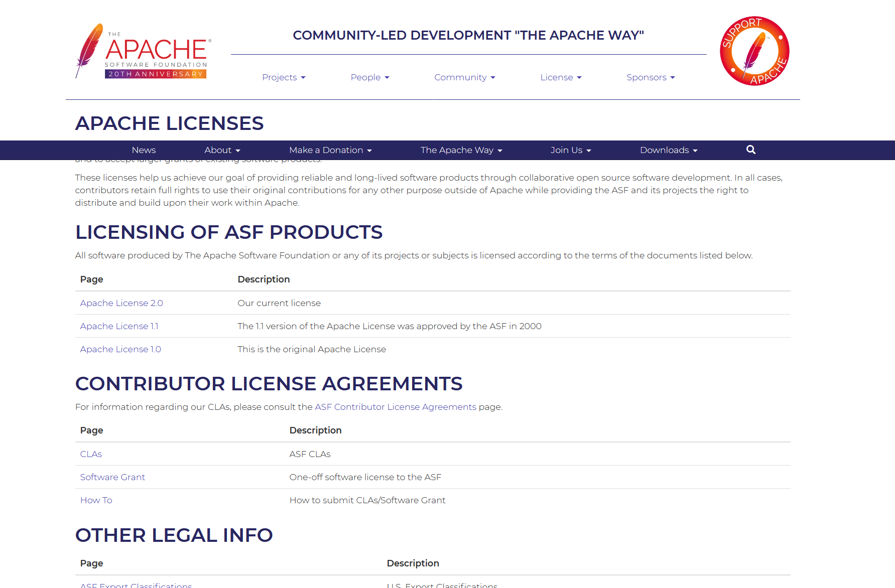Open the Downloads menu

669,150
